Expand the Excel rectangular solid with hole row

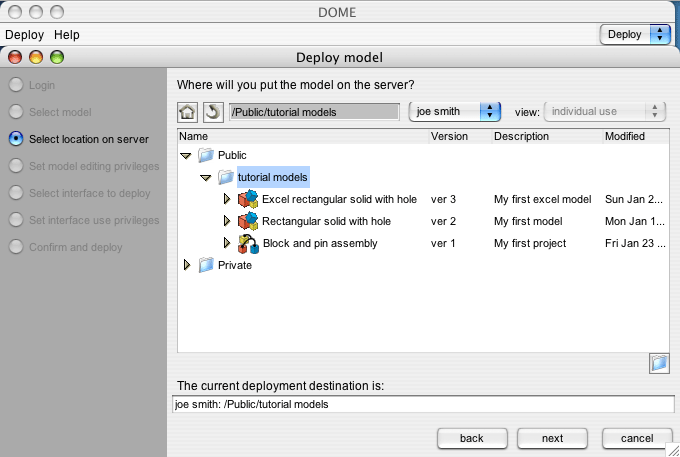[226, 199]
